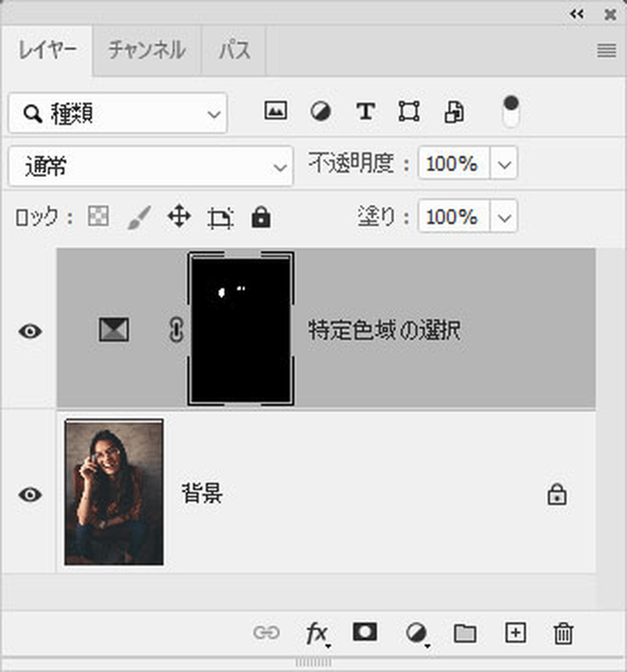The height and width of the screenshot is (672, 627).
Task: Open the 不透明度 slider dropdown arrow
Action: [x=504, y=163]
